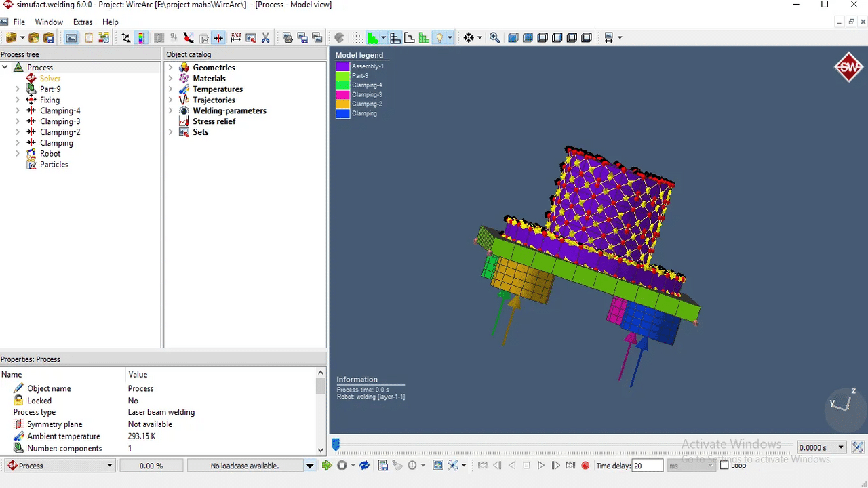
Task: Click the wrench and screwdriver settings icon
Action: (452, 466)
